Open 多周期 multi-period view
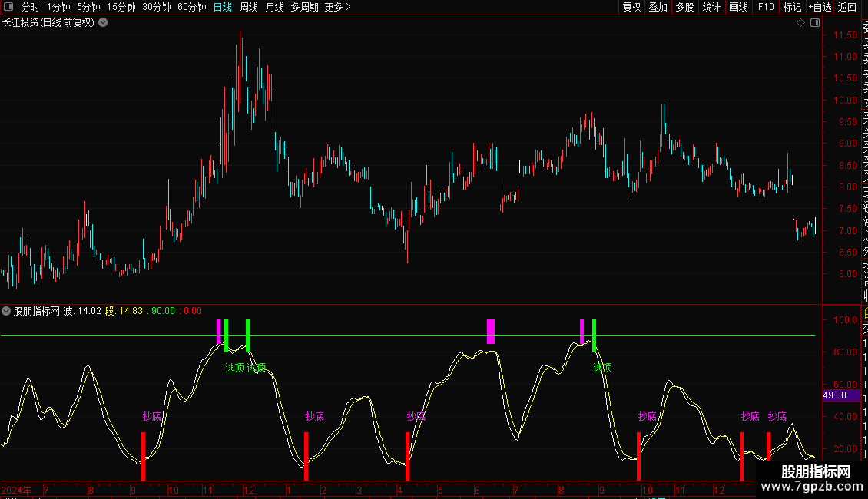 304,7
